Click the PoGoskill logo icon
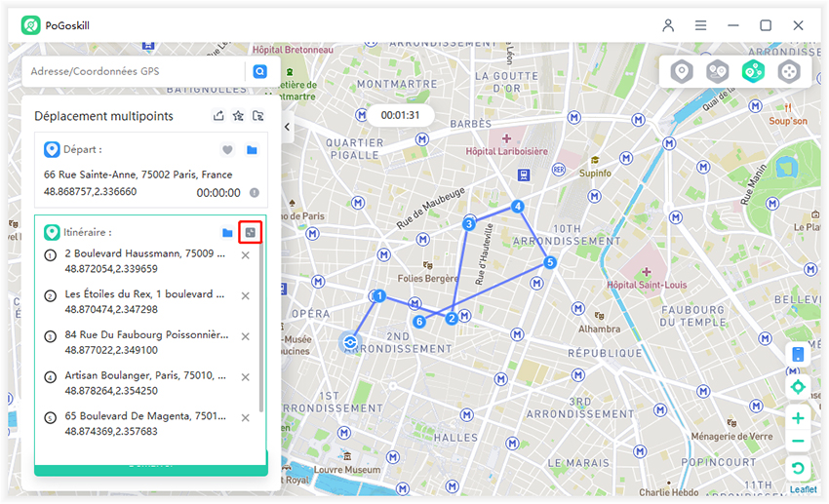 pyautogui.click(x=30, y=25)
